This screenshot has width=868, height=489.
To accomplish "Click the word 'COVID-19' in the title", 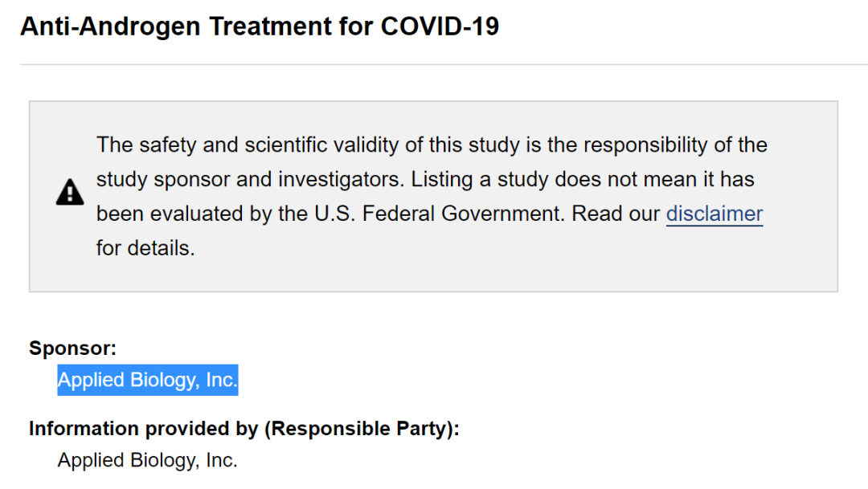I will pyautogui.click(x=440, y=26).
